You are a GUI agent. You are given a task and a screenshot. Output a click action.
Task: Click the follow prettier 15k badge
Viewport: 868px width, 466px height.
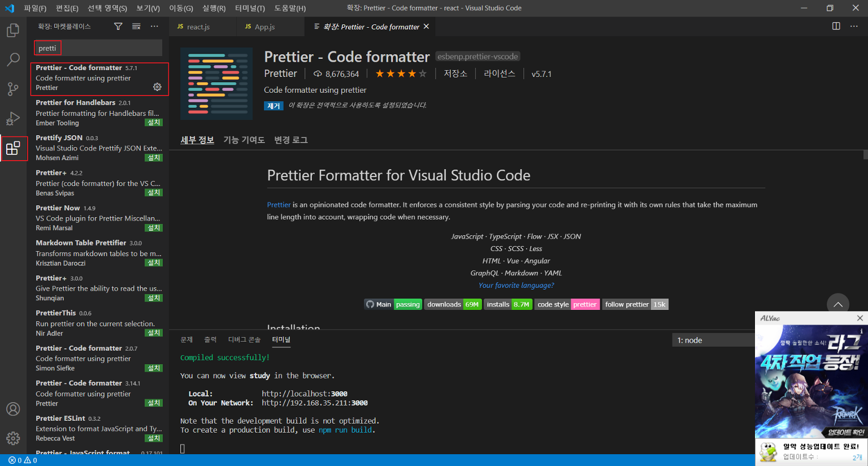[635, 304]
